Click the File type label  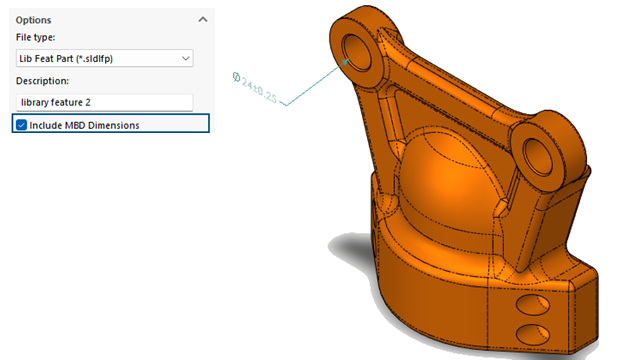(36, 38)
